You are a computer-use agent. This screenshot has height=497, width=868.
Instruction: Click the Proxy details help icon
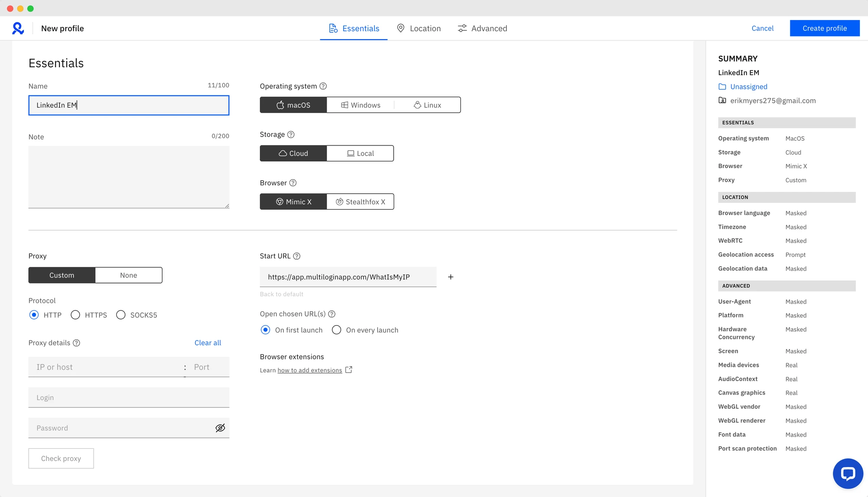[x=76, y=343]
